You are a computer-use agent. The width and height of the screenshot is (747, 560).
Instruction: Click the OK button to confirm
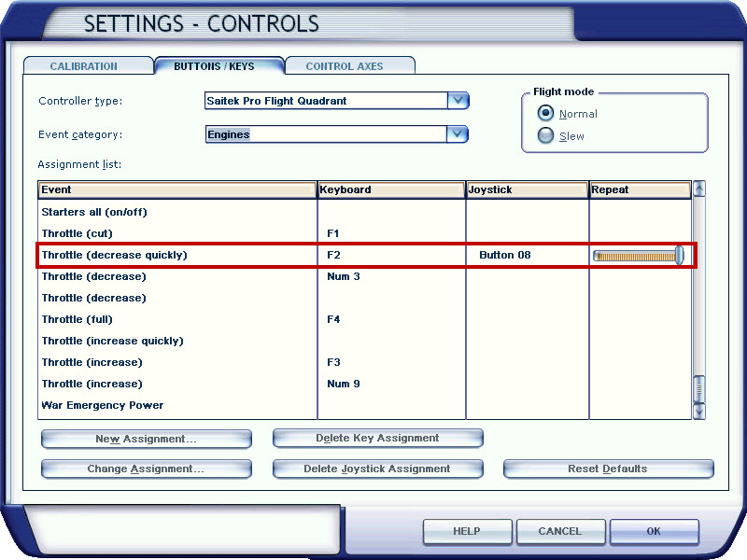pos(653,531)
